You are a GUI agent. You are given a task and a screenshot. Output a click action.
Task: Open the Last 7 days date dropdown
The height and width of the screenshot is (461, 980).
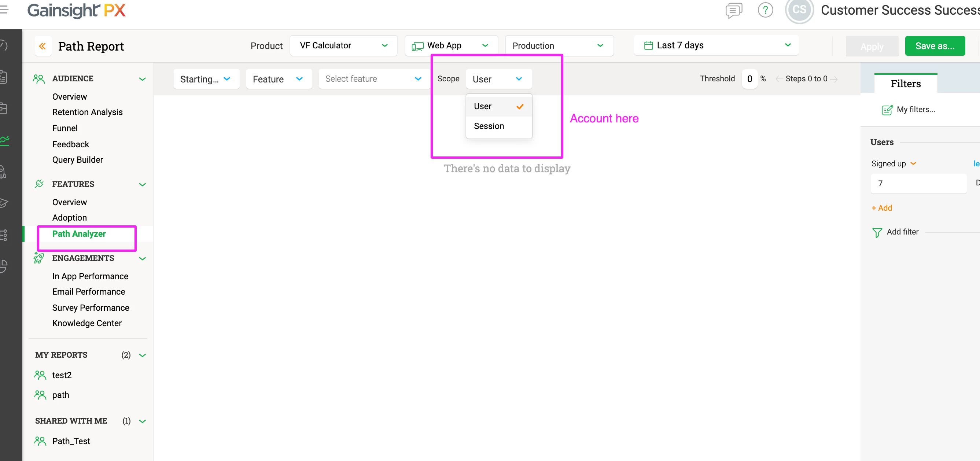pos(716,45)
